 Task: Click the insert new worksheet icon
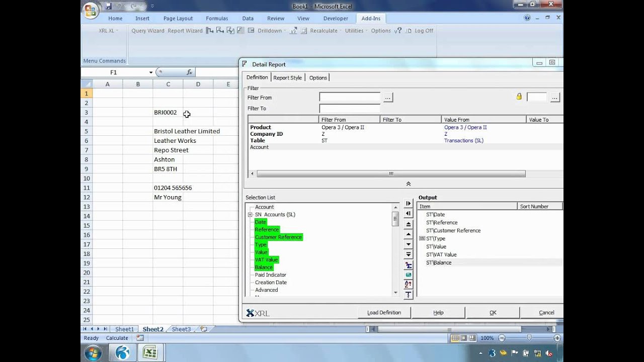coord(204,329)
